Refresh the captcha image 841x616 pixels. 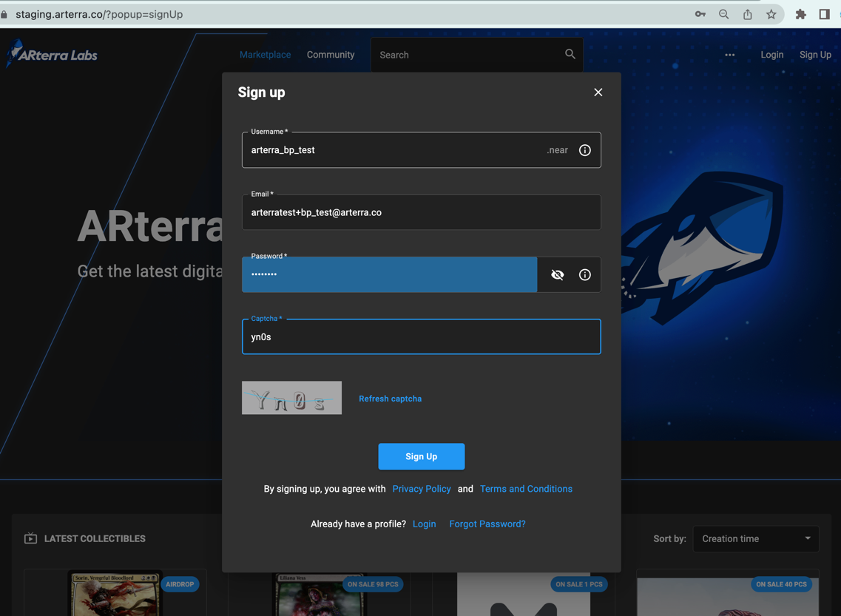pos(390,399)
